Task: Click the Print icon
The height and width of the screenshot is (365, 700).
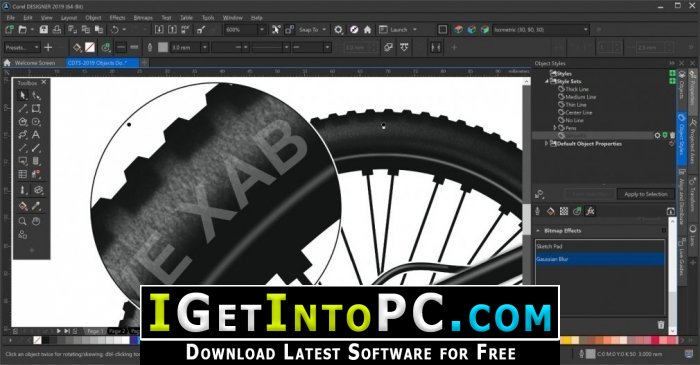Action: point(57,30)
